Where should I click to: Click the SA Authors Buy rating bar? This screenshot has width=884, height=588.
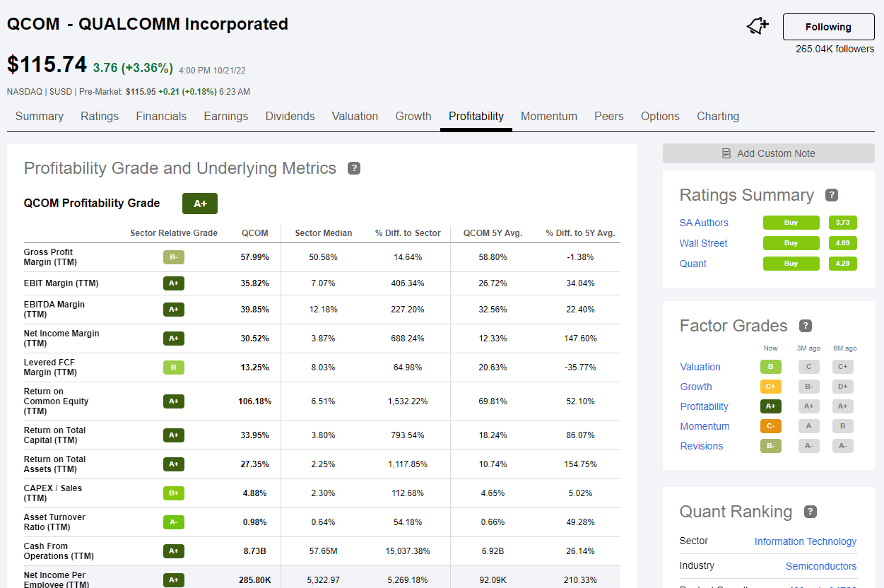click(x=791, y=223)
